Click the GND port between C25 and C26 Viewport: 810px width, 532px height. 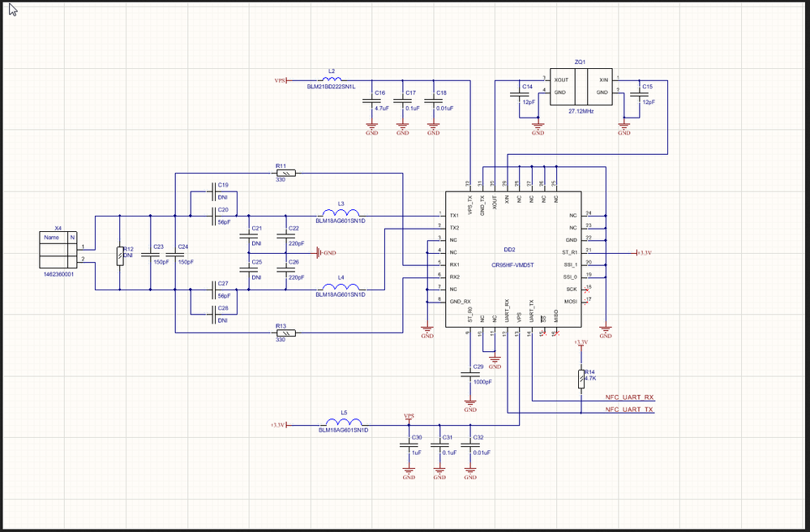326,252
